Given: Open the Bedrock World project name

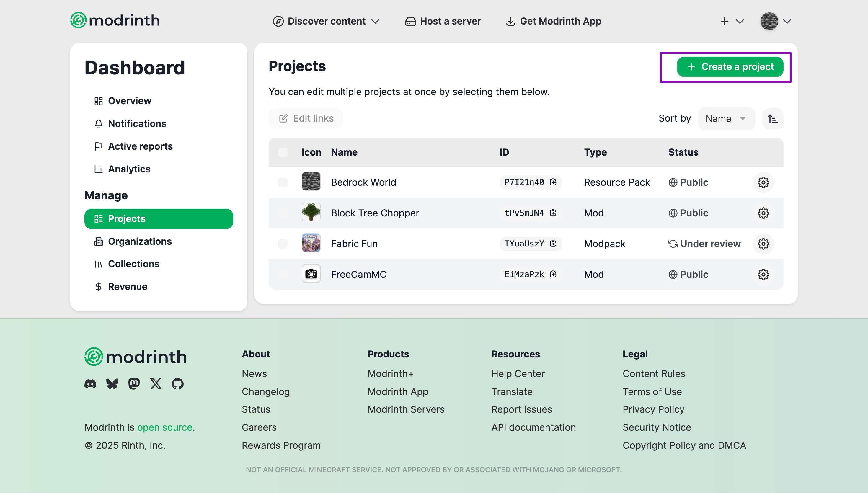Looking at the screenshot, I should pyautogui.click(x=363, y=182).
